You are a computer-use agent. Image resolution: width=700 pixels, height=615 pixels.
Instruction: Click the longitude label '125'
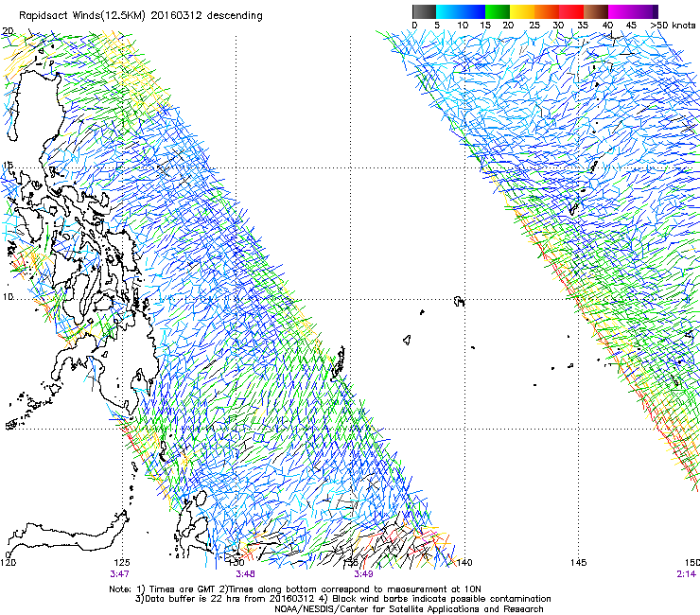(x=122, y=563)
